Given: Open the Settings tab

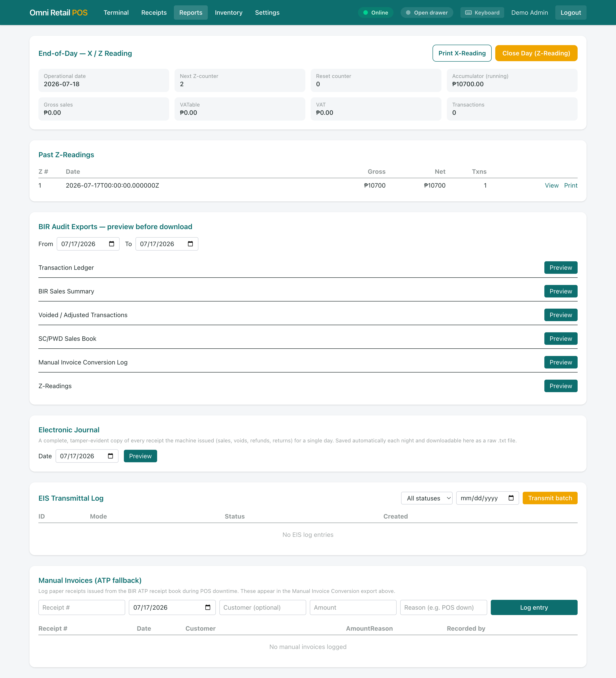Looking at the screenshot, I should click(267, 13).
